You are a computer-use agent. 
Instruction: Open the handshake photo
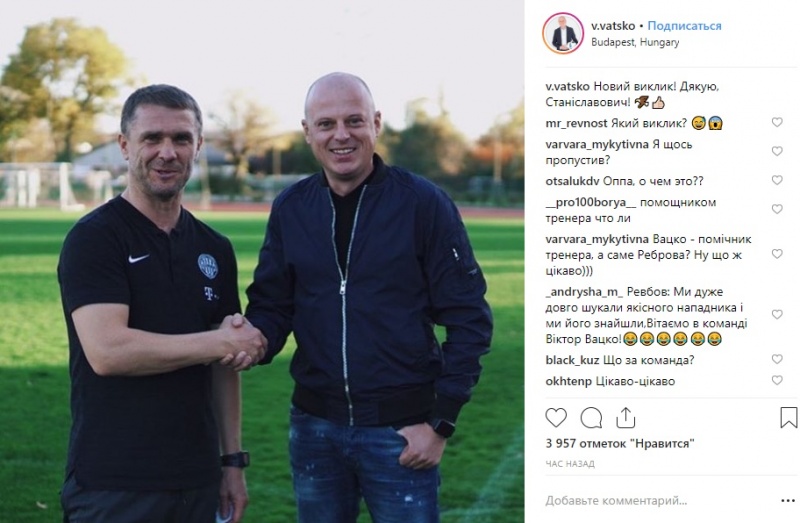(x=262, y=261)
